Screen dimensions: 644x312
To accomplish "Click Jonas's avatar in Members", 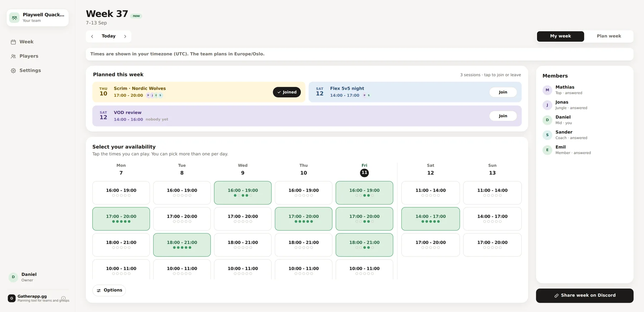I will coord(547,105).
